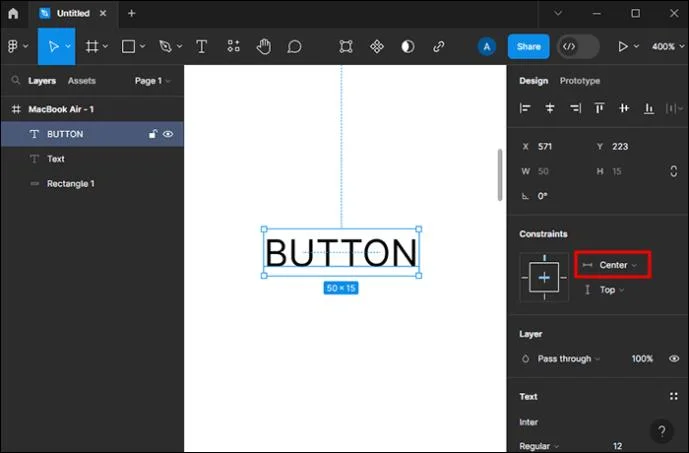This screenshot has width=689, height=453.
Task: Click the Create link icon
Action: 439,46
